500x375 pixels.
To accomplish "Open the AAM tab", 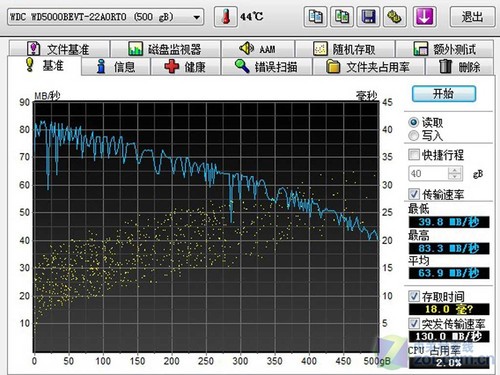I will pos(258,49).
